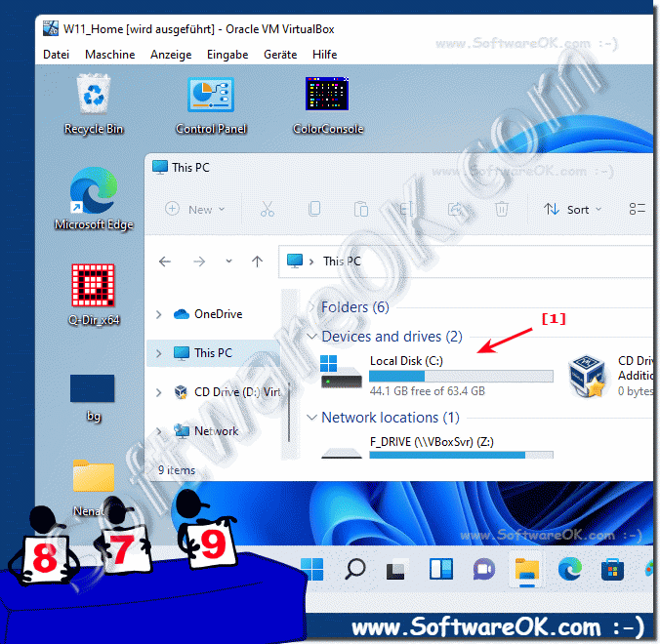Open the Datei menu in VirtualBox
This screenshot has height=644, width=660.
tap(56, 55)
